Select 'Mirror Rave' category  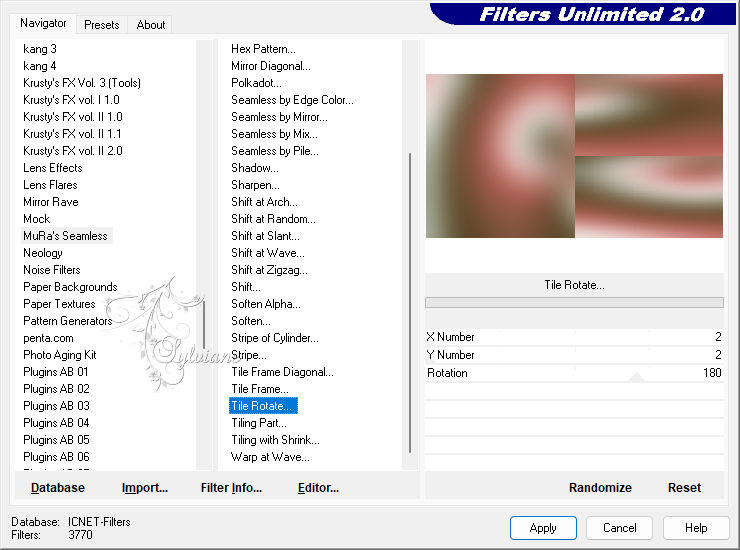click(51, 202)
